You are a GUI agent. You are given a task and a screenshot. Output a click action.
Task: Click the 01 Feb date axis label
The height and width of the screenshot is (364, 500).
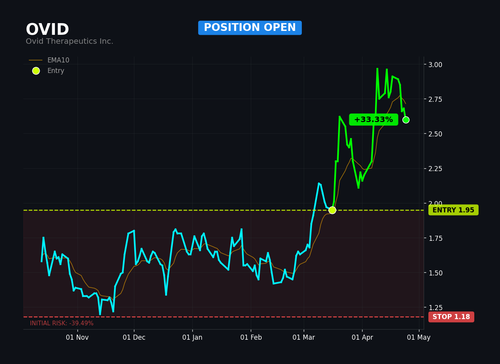[x=251, y=337]
